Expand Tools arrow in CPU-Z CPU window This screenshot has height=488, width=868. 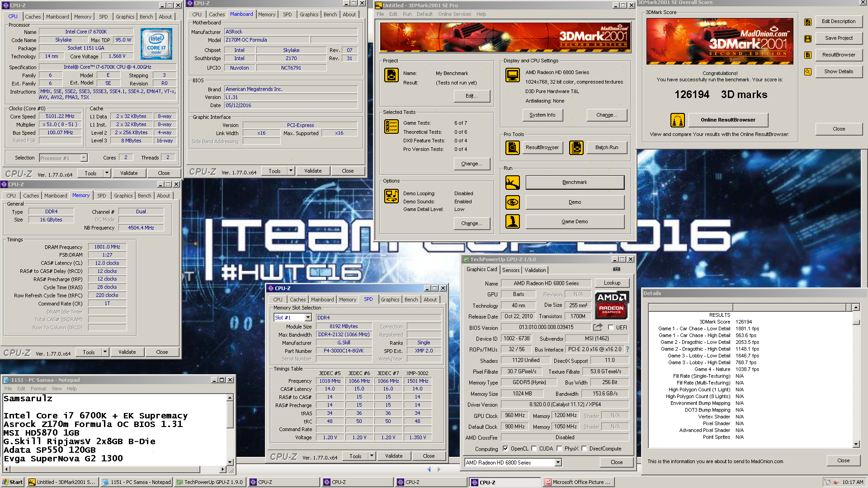coord(107,173)
